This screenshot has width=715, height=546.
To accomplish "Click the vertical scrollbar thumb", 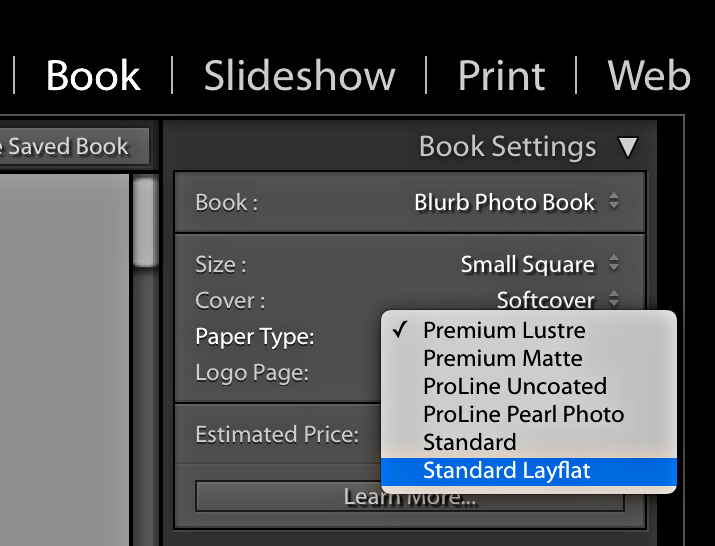I will [x=146, y=222].
